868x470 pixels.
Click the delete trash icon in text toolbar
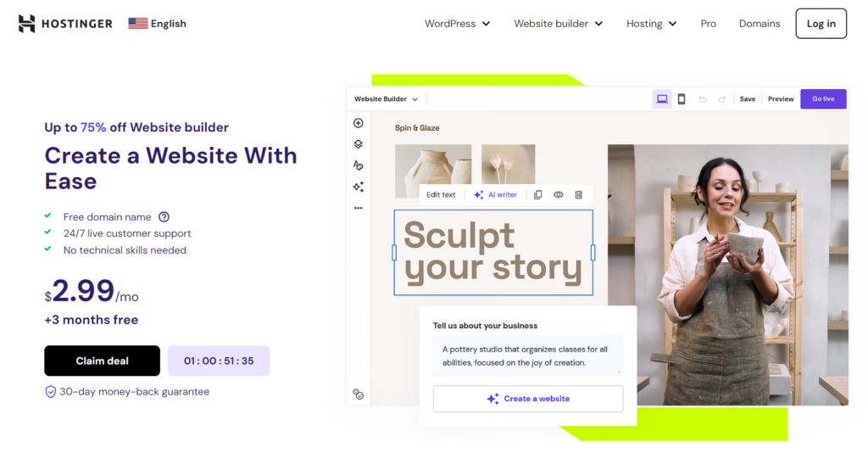(x=578, y=194)
